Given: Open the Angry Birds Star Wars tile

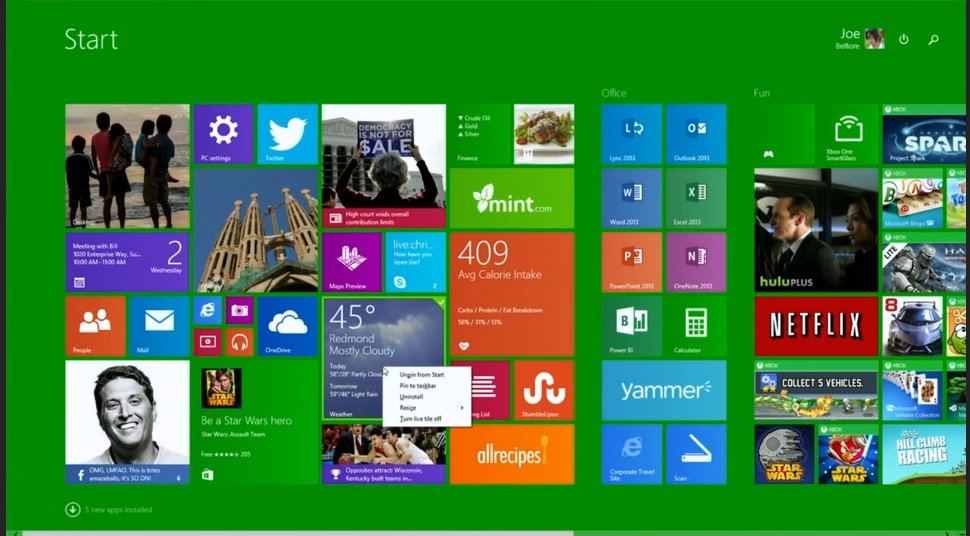Looking at the screenshot, I should pyautogui.click(x=848, y=454).
